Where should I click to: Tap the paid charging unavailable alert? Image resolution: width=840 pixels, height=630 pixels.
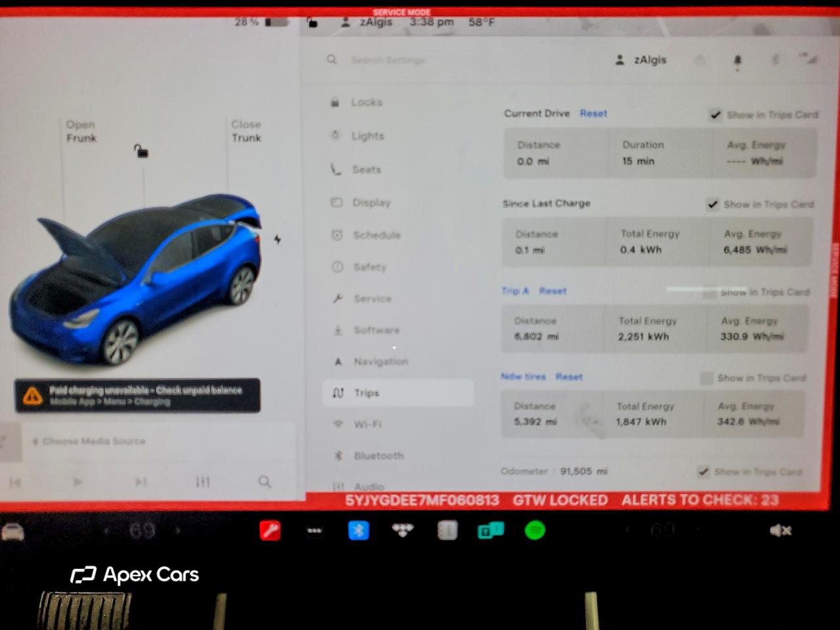coord(137,395)
